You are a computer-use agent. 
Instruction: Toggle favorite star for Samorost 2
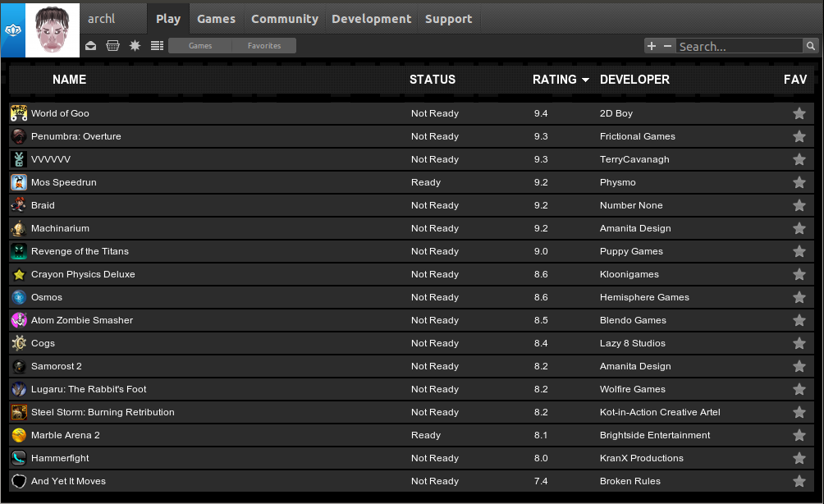[x=799, y=366]
